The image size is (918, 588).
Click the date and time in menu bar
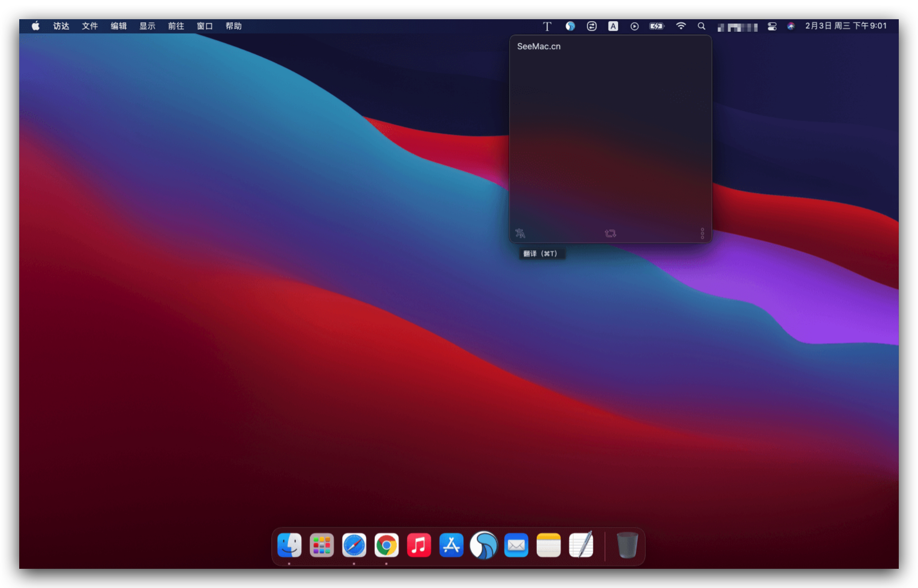[x=846, y=26]
